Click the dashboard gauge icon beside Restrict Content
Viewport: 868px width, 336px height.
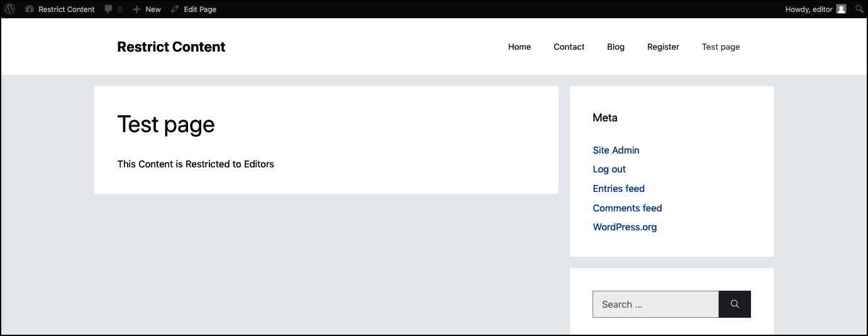[x=29, y=9]
